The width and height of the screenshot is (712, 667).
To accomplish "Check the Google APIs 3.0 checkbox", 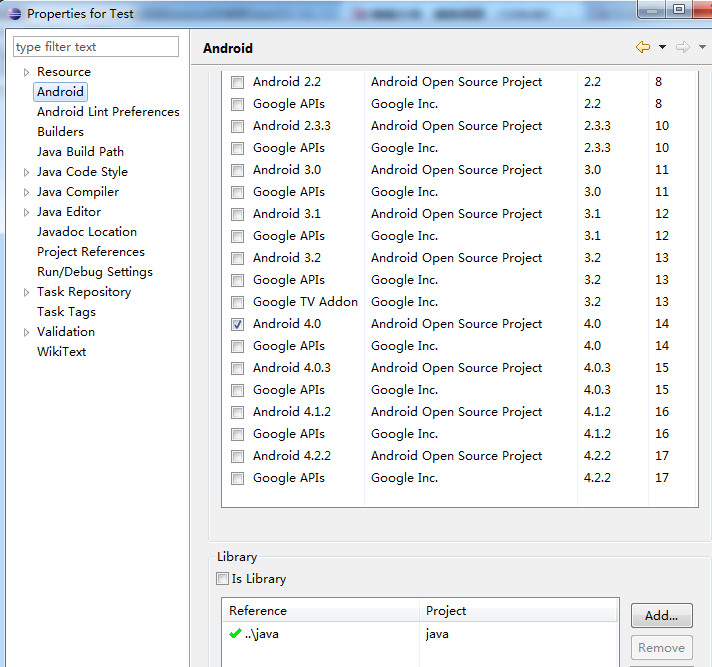I will pos(237,192).
